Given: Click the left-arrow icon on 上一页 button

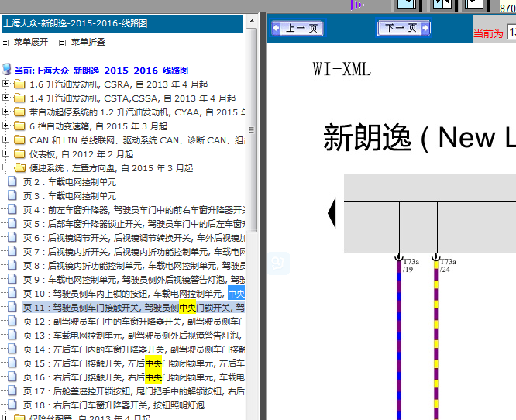Looking at the screenshot, I should click(276, 29).
